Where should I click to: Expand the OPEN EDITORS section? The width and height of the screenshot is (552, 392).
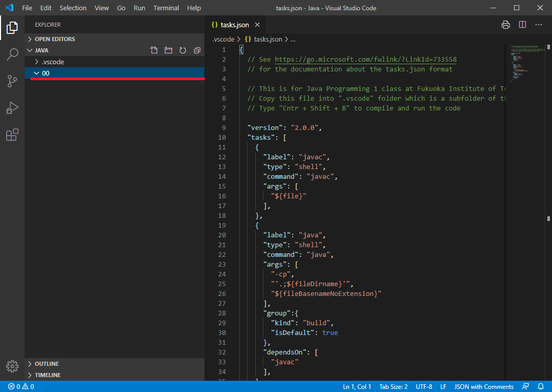(x=115, y=39)
